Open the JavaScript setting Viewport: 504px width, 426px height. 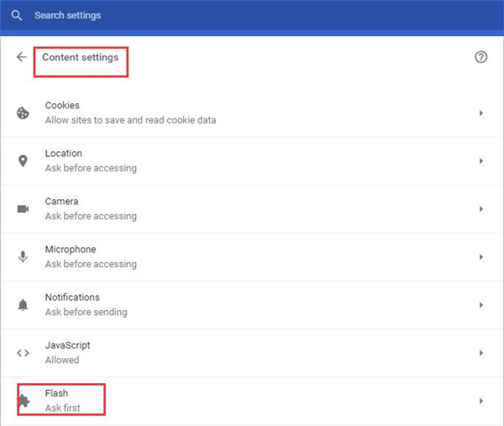tap(252, 353)
